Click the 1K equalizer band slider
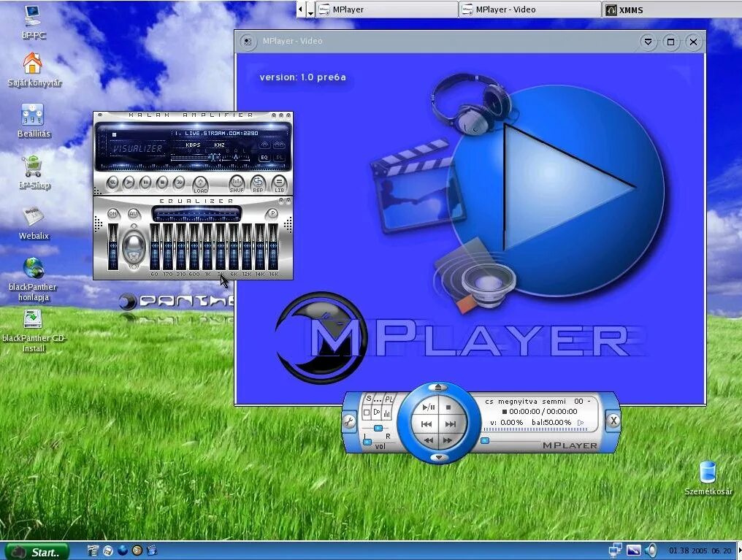742x560 pixels. pyautogui.click(x=207, y=247)
